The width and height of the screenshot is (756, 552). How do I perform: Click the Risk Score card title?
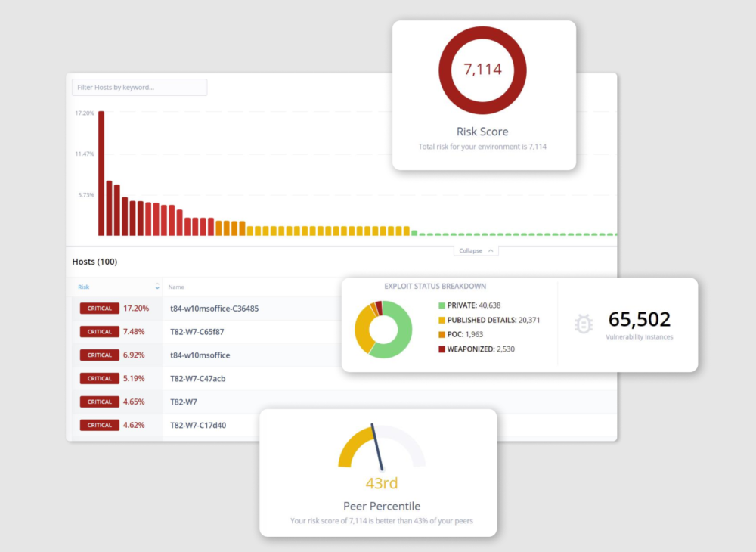(482, 132)
